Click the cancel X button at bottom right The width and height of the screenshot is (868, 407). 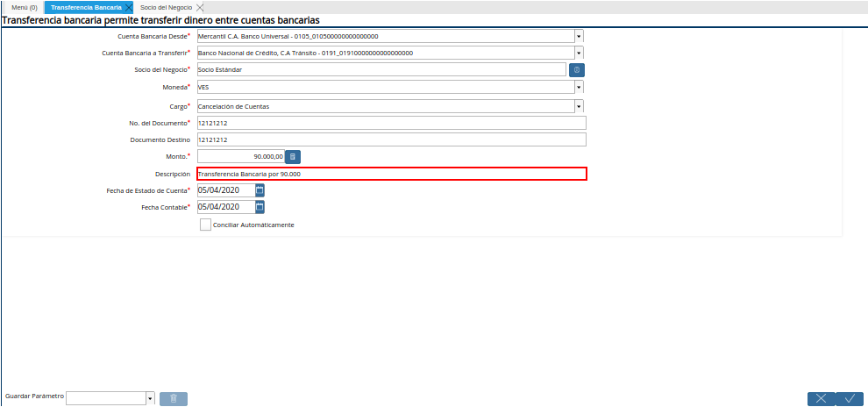tap(821, 399)
